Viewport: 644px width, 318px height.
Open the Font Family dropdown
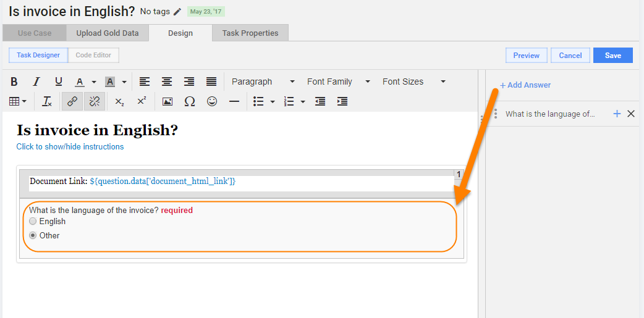coord(339,82)
